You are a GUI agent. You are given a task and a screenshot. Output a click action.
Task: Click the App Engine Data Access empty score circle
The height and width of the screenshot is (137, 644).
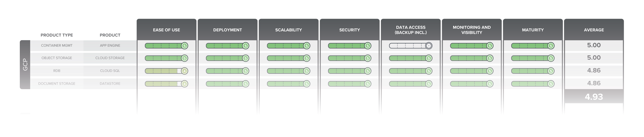coord(429,46)
